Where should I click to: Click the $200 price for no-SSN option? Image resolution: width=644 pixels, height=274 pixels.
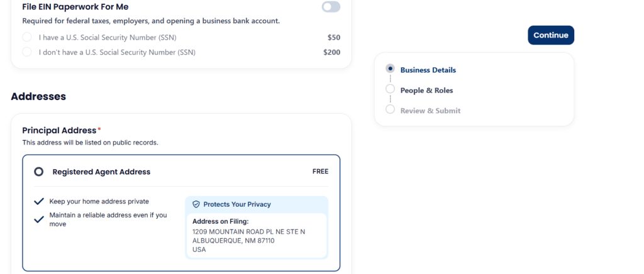tap(332, 53)
